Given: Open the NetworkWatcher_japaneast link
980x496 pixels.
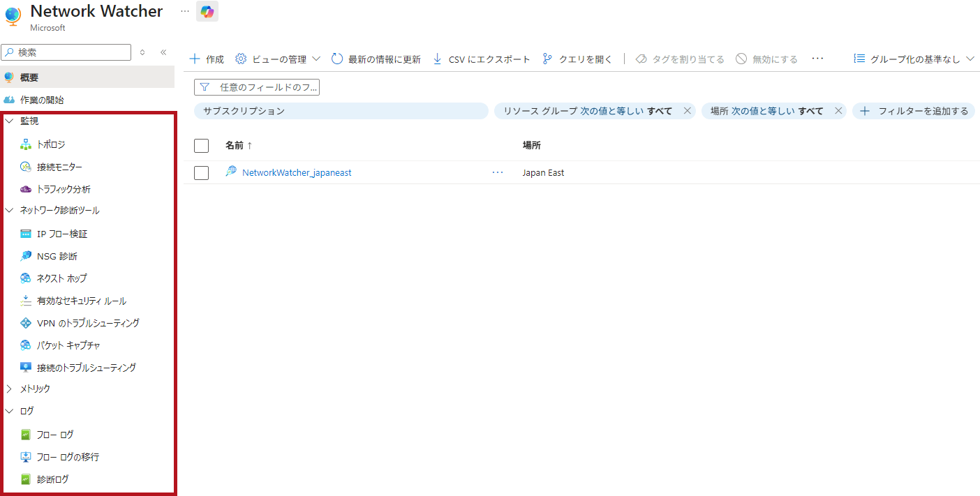Looking at the screenshot, I should [x=297, y=172].
